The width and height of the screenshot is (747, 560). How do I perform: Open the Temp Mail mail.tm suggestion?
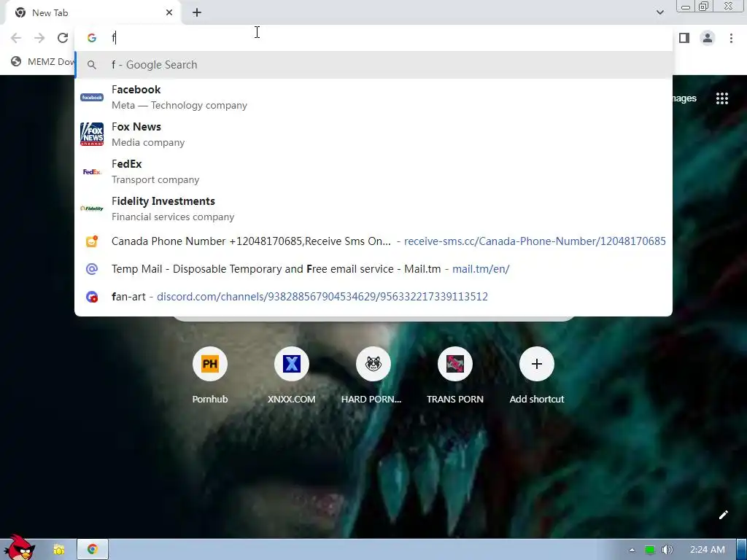[x=373, y=269]
